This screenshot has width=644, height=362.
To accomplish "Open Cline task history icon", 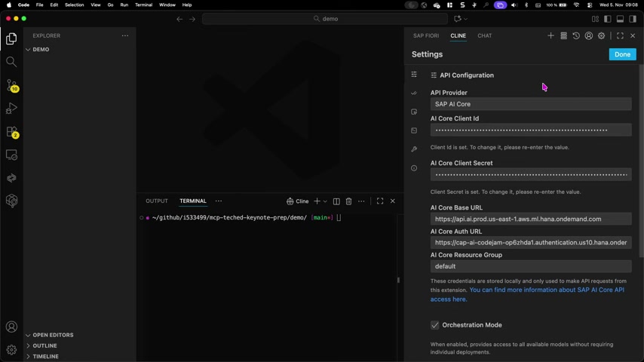I will coord(576,35).
